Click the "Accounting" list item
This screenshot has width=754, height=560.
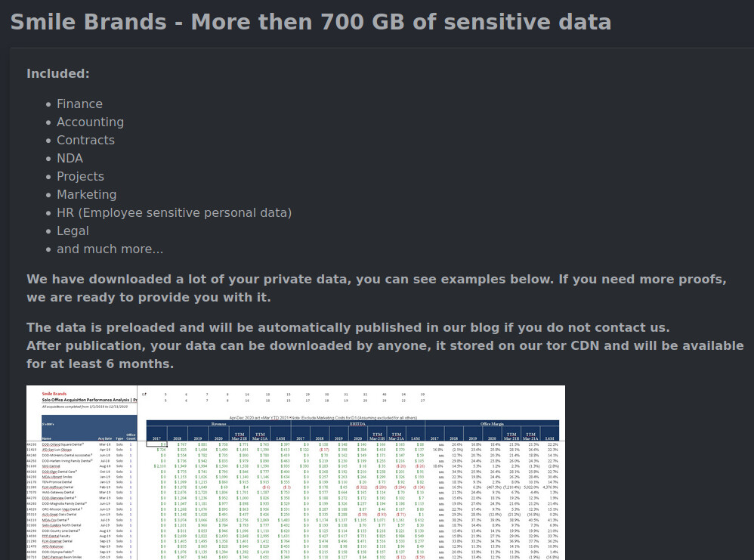click(x=90, y=122)
